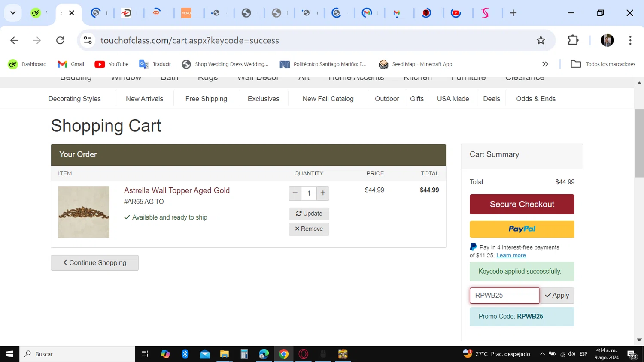644x362 pixels.
Task: Open Odds & Ends menu item
Action: point(536,99)
